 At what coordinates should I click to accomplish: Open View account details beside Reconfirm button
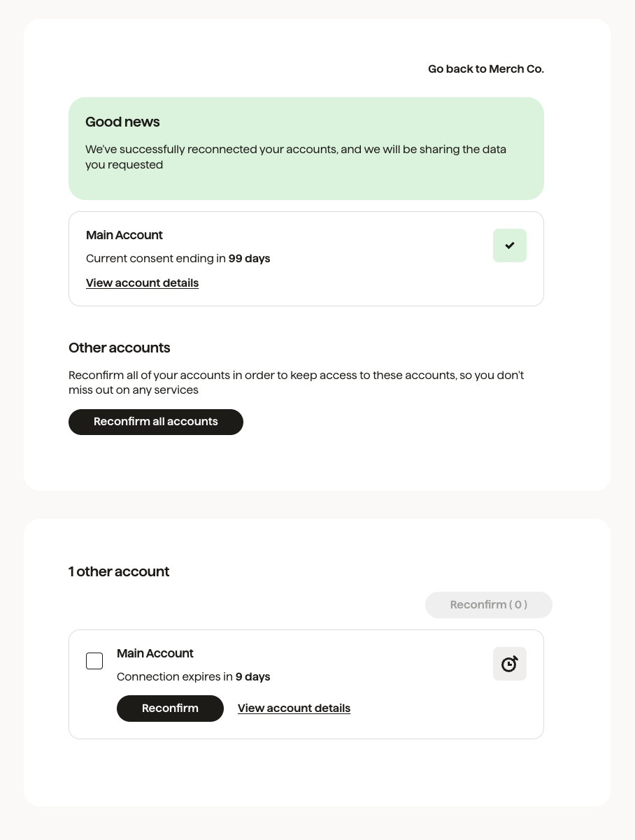click(294, 709)
